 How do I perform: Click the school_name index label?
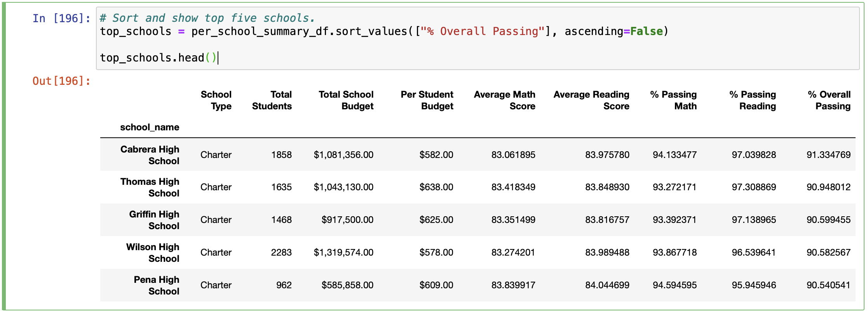click(x=150, y=127)
